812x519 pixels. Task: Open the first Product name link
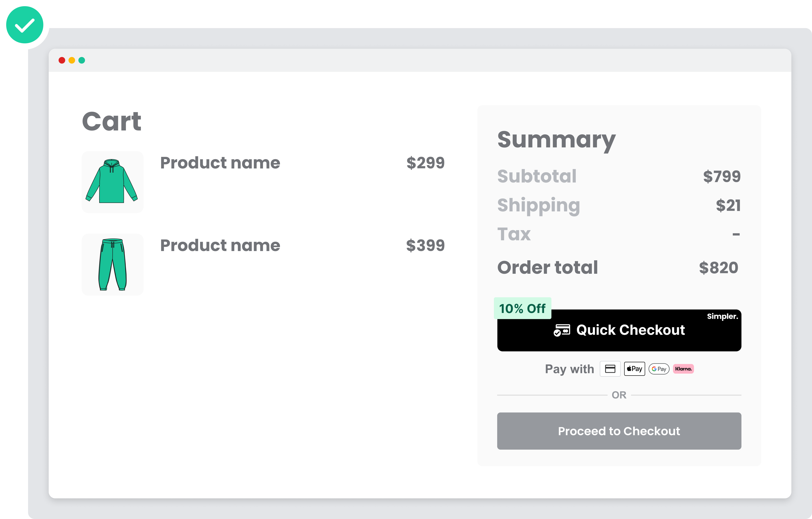tap(220, 163)
